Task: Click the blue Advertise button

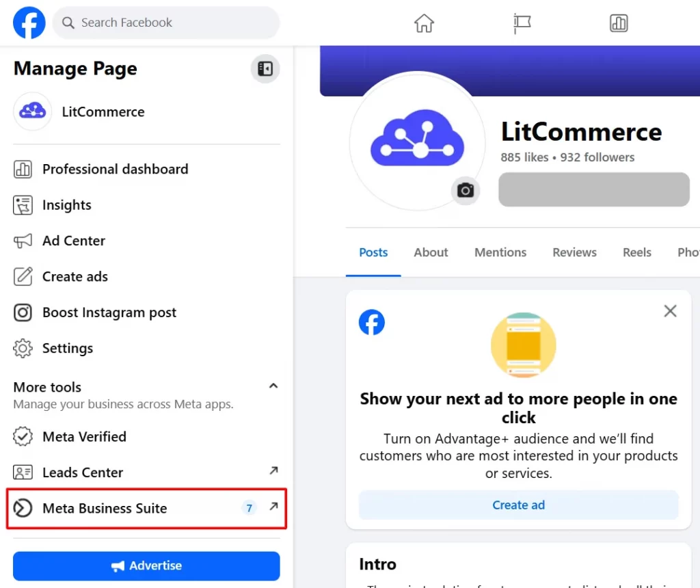Action: 146,566
